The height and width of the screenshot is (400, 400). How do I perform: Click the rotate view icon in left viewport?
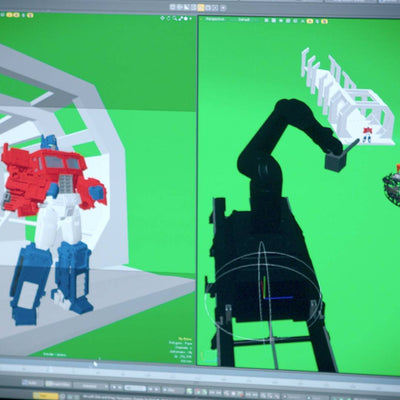(x=168, y=18)
